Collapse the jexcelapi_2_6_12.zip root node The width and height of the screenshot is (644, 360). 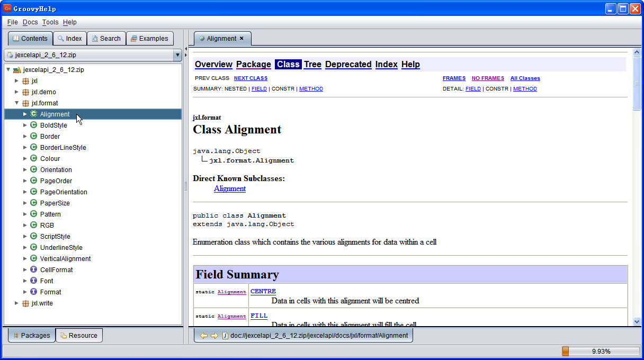click(8, 70)
